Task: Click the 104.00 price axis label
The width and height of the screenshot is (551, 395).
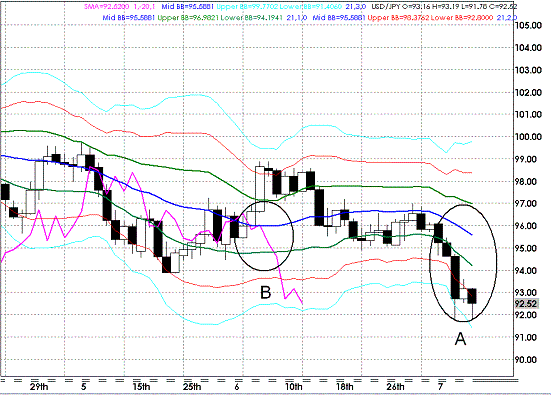Action: [x=528, y=48]
